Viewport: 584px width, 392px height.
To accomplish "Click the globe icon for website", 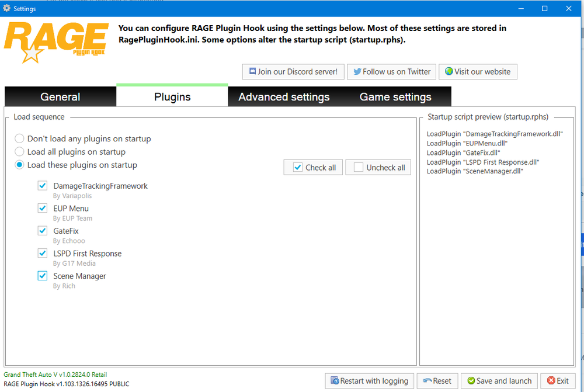I will (449, 71).
